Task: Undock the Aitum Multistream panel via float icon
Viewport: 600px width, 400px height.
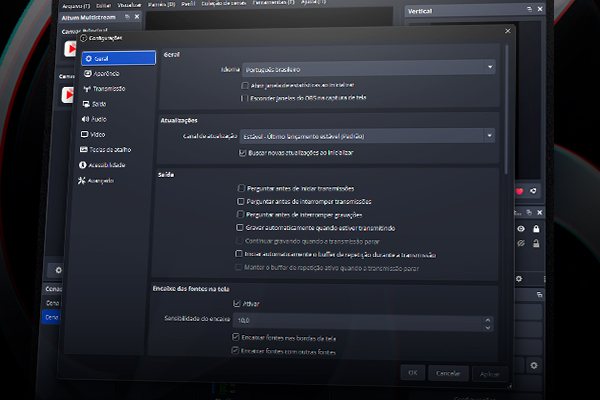Action: click(x=127, y=17)
